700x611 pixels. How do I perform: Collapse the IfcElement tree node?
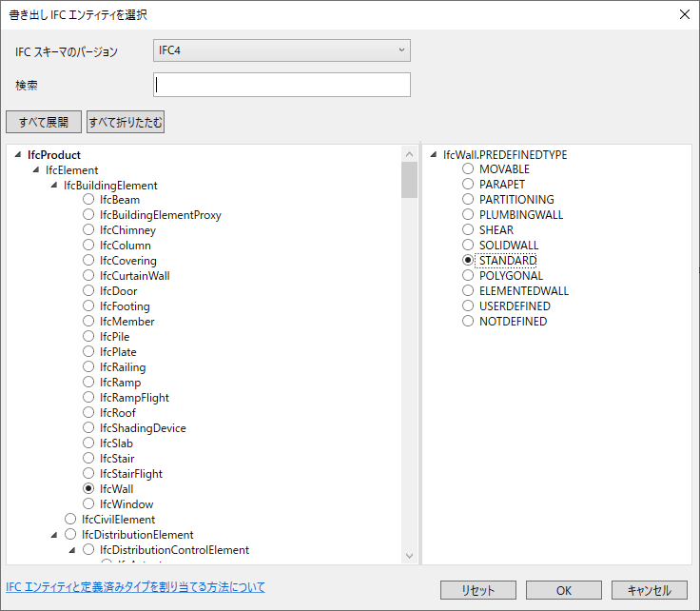36,169
